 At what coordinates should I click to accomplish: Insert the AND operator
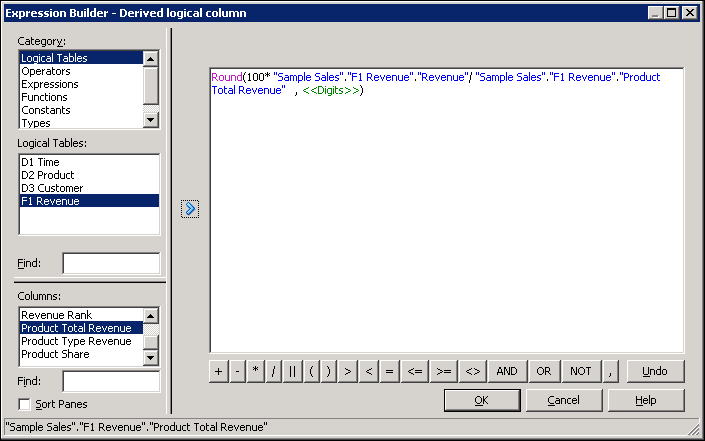click(x=507, y=371)
